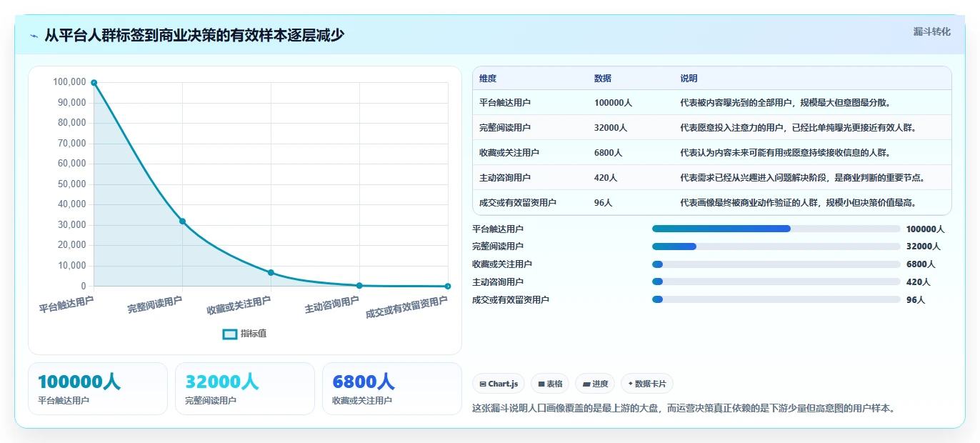Viewport: 980px width, 443px height.
Task: Click table cell 成交或有效留资用户
Action: (x=518, y=203)
